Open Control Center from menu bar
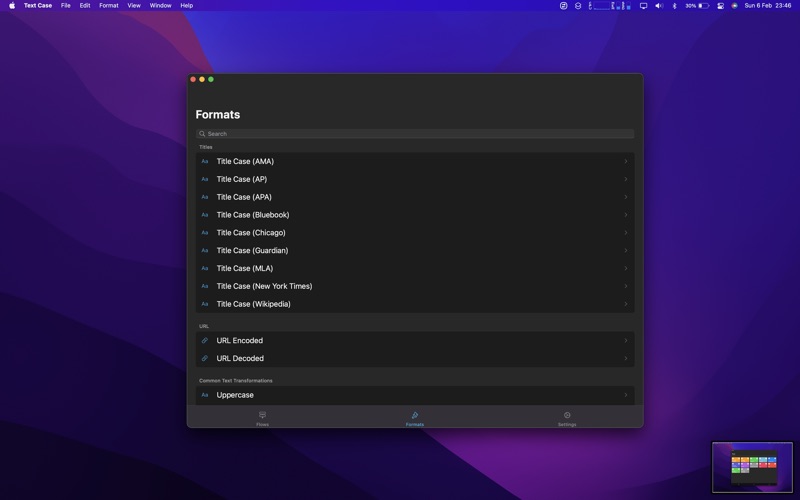The image size is (800, 500). pos(720,6)
